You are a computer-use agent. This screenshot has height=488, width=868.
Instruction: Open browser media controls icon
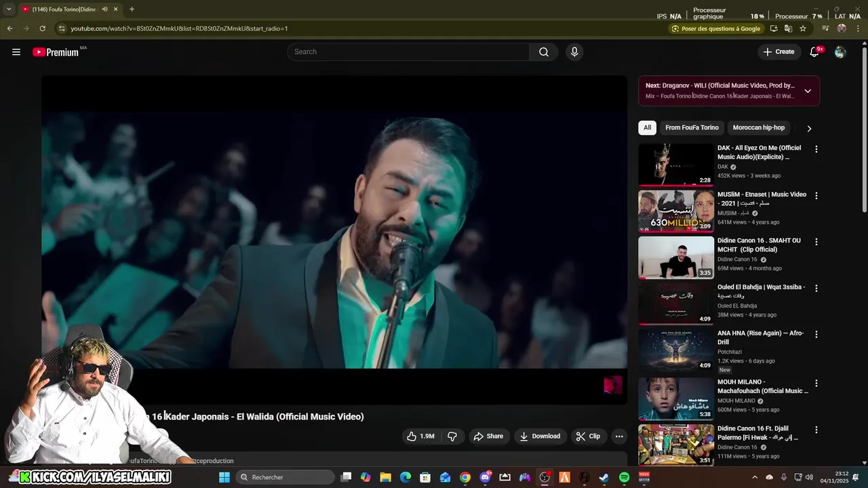(x=825, y=28)
